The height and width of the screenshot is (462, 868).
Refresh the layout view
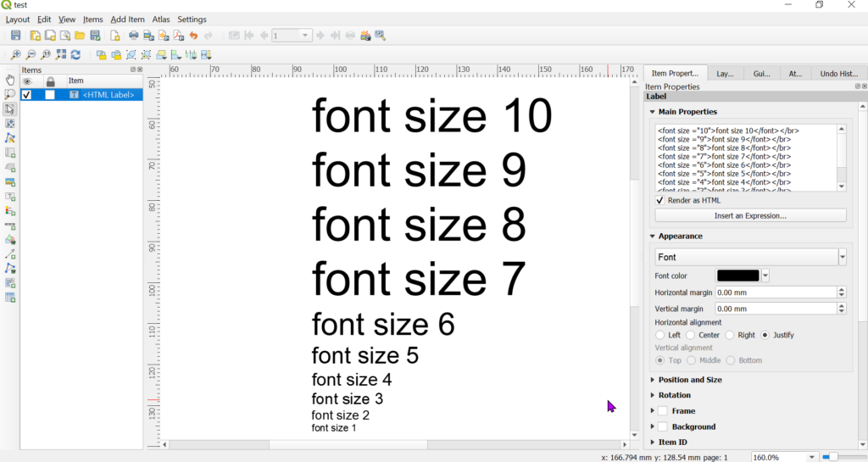75,55
